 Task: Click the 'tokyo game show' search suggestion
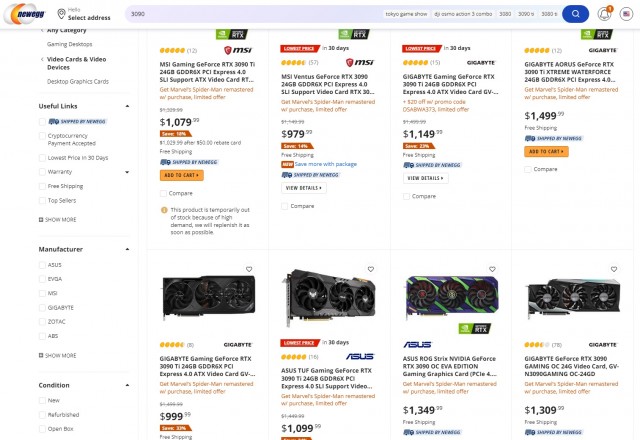[406, 14]
